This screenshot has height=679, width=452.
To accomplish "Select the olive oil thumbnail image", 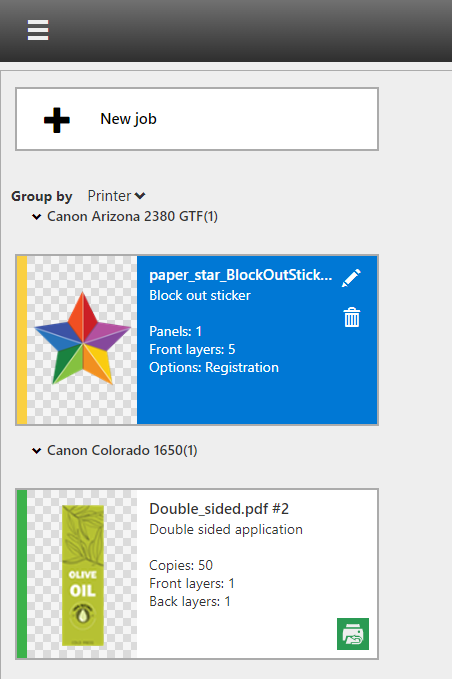I will [x=82, y=574].
